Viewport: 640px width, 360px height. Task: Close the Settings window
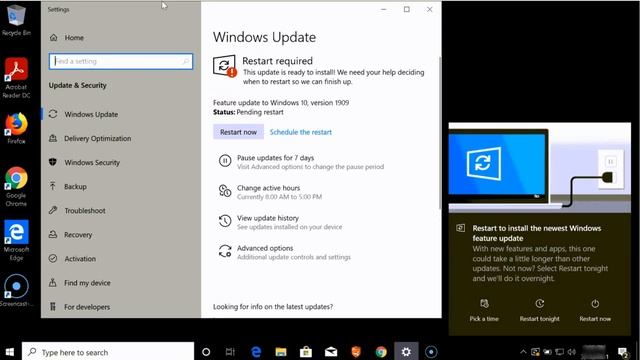pyautogui.click(x=429, y=9)
